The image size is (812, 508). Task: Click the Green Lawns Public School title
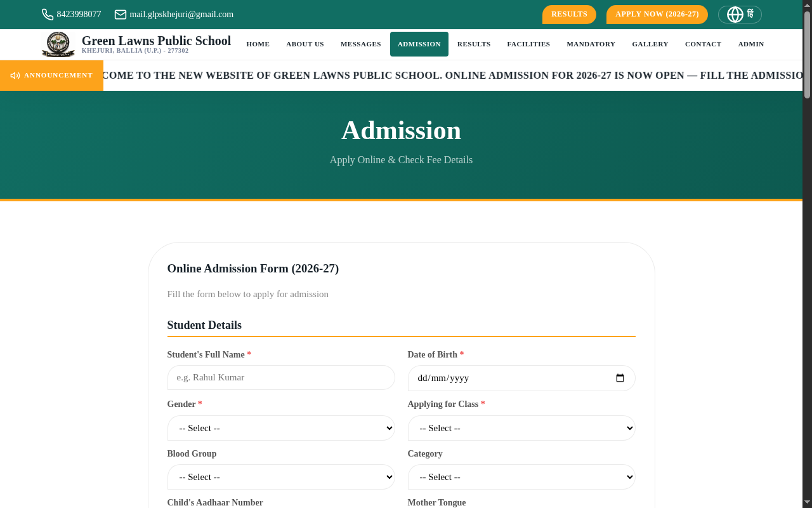156,41
